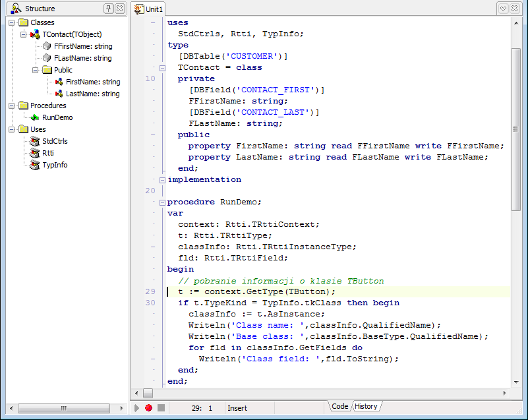
Task: Click the gray stop macro square
Action: (x=161, y=408)
